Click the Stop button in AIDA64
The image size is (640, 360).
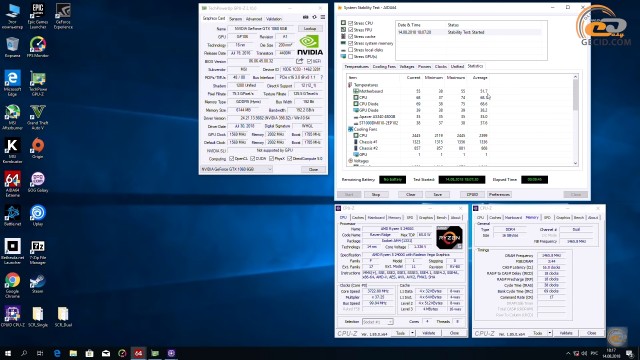(x=376, y=194)
